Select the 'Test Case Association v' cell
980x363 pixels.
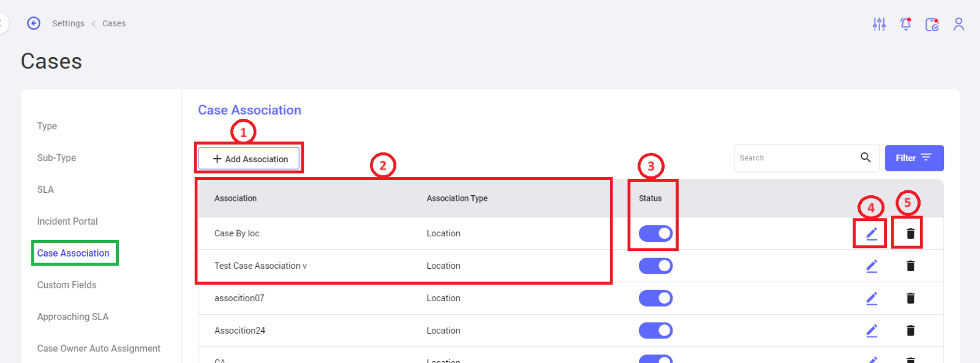pos(260,266)
